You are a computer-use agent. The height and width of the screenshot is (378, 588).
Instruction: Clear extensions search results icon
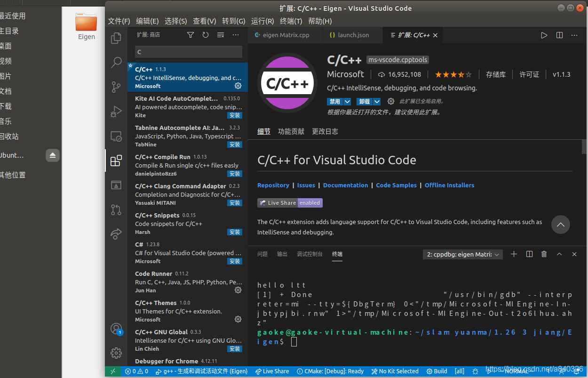pos(221,35)
